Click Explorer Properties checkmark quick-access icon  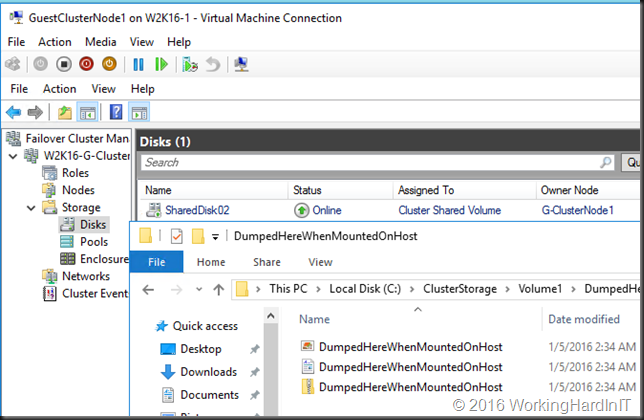point(177,236)
